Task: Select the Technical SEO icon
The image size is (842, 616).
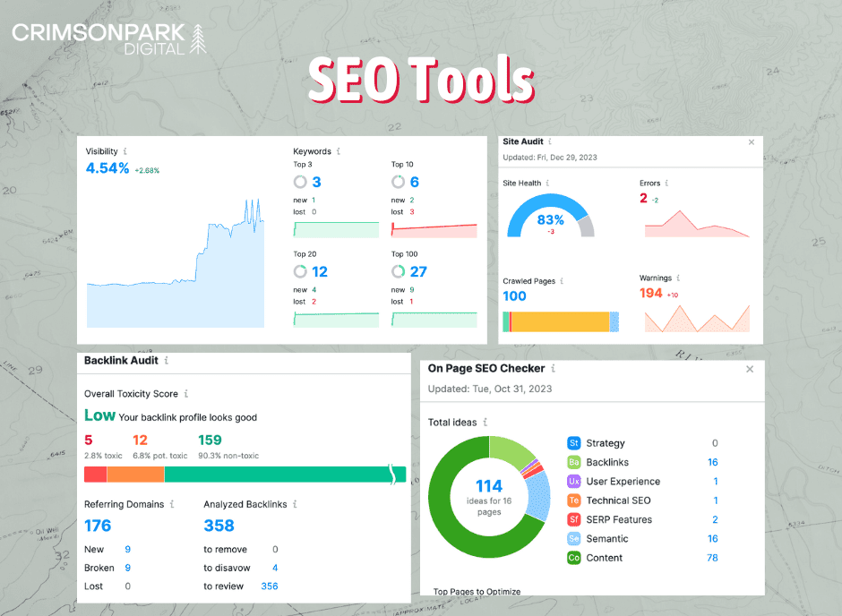Action: tap(573, 500)
